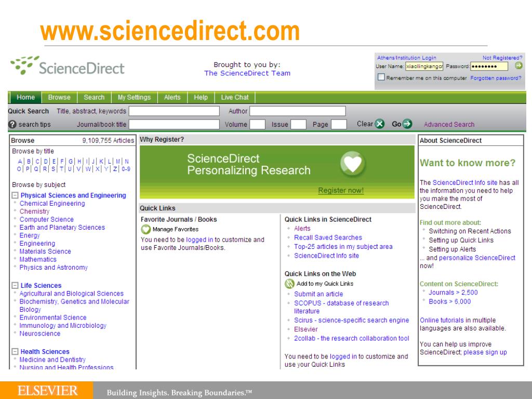532x399 pixels.
Task: Click Online tutorials link
Action: pyautogui.click(x=442, y=320)
